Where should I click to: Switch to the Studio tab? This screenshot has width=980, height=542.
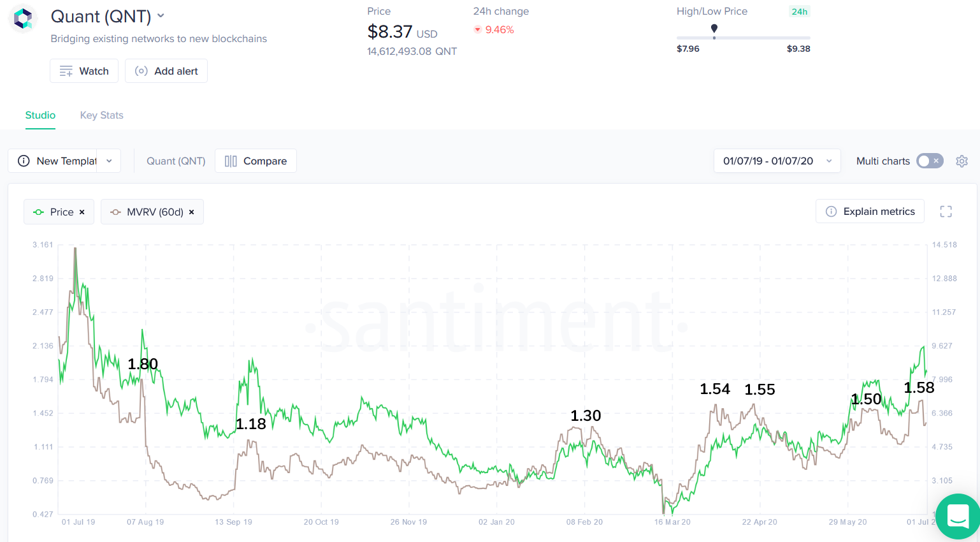(x=40, y=115)
